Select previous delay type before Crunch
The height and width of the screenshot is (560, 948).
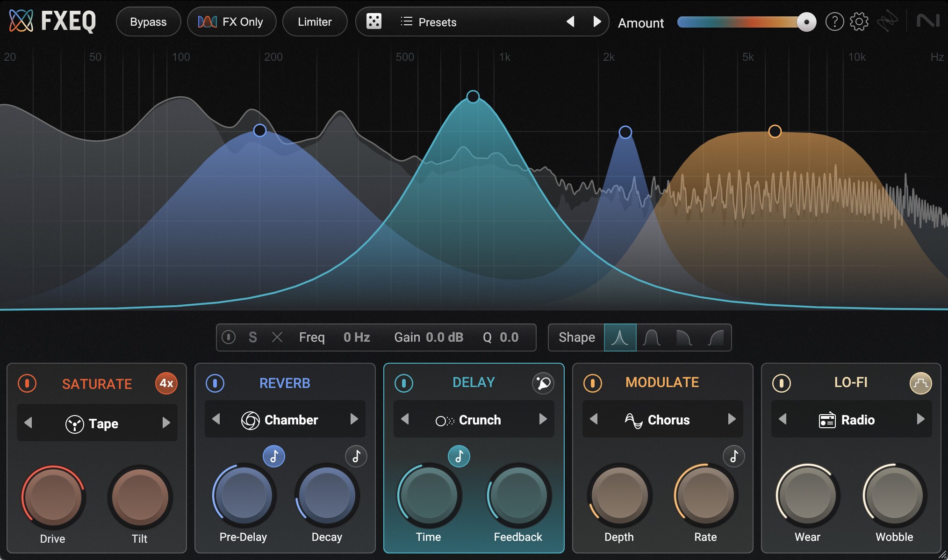(405, 419)
